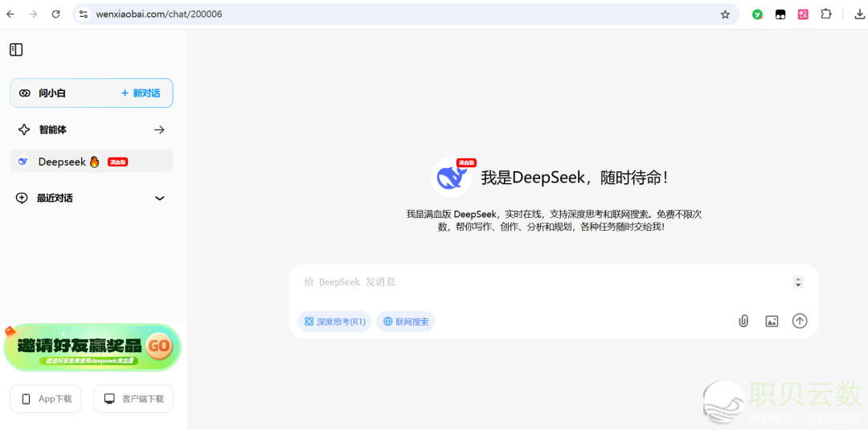Image resolution: width=868 pixels, height=430 pixels.
Task: Click the 最近对话 label text
Action: [55, 198]
